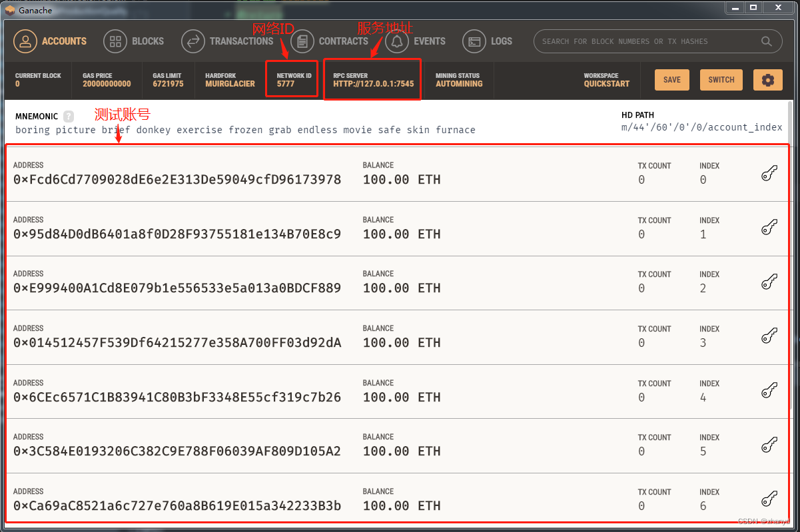Open the Events tab

(416, 41)
